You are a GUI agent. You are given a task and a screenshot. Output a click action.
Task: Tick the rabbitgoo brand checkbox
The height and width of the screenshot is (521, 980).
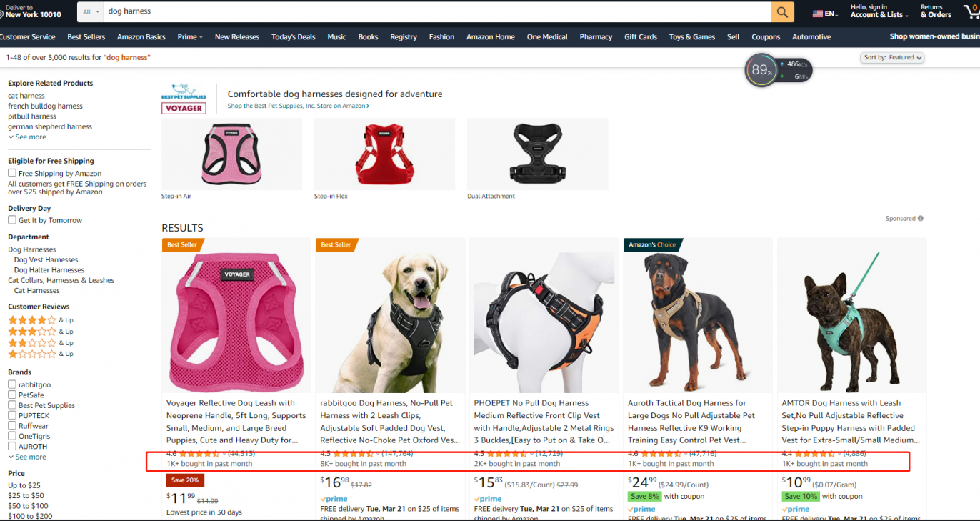(x=12, y=384)
